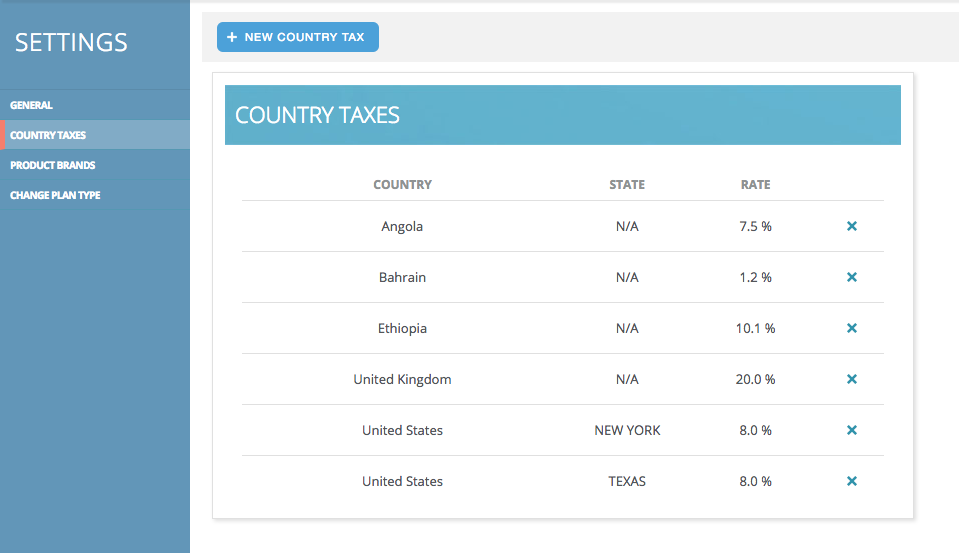Click the NEW YORK state cell
959x553 pixels.
pos(628,430)
